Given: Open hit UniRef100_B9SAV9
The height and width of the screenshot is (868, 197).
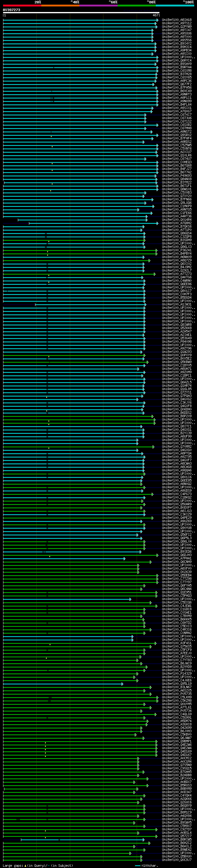Looking at the screenshot, I should point(177,64).
